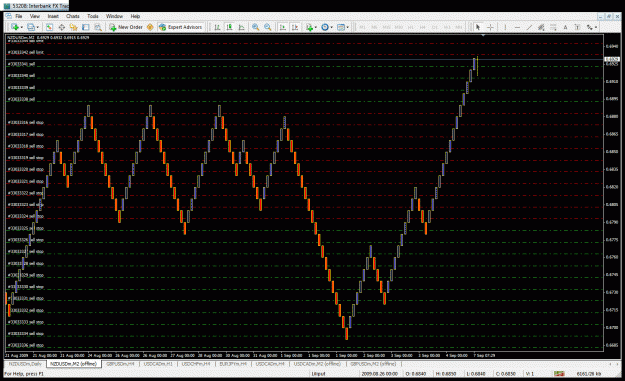Viewport: 625px width, 381px height.
Task: Select the H1 timeframe button
Action: point(411,27)
